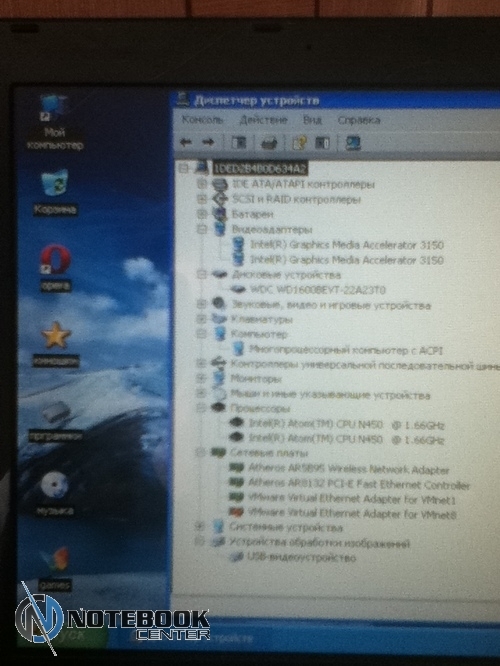Click the Сетевые платы category label
Viewport: 500px width, 666px height.
(268, 453)
